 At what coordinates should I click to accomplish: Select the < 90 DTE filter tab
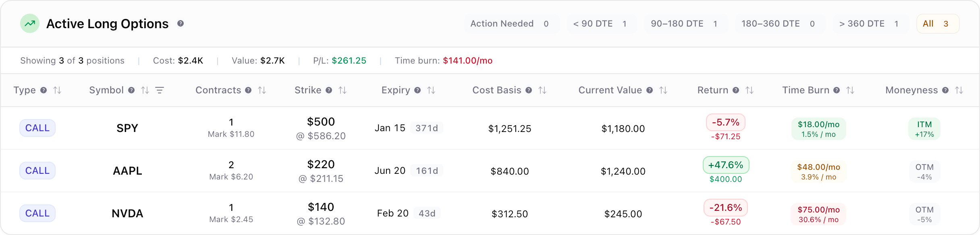(602, 24)
